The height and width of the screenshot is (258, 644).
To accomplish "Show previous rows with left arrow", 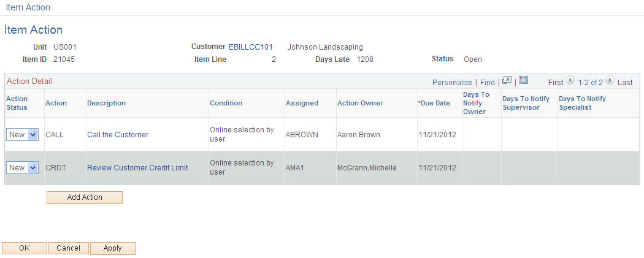I will (570, 82).
